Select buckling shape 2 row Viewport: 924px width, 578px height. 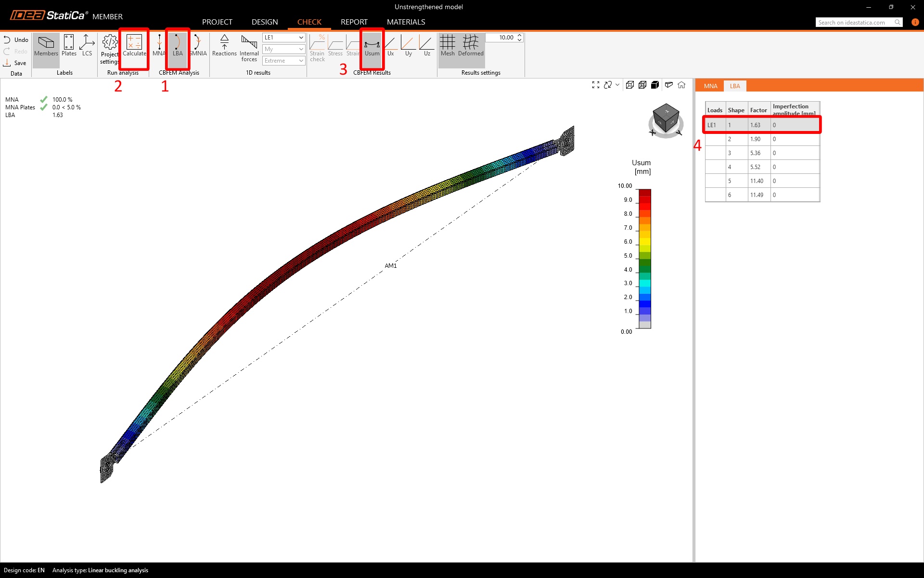[762, 139]
